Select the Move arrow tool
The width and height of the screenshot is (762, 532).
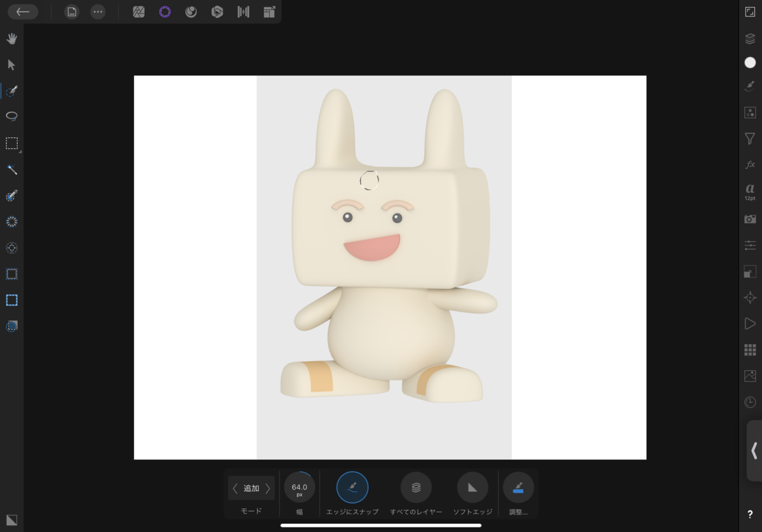tap(11, 65)
